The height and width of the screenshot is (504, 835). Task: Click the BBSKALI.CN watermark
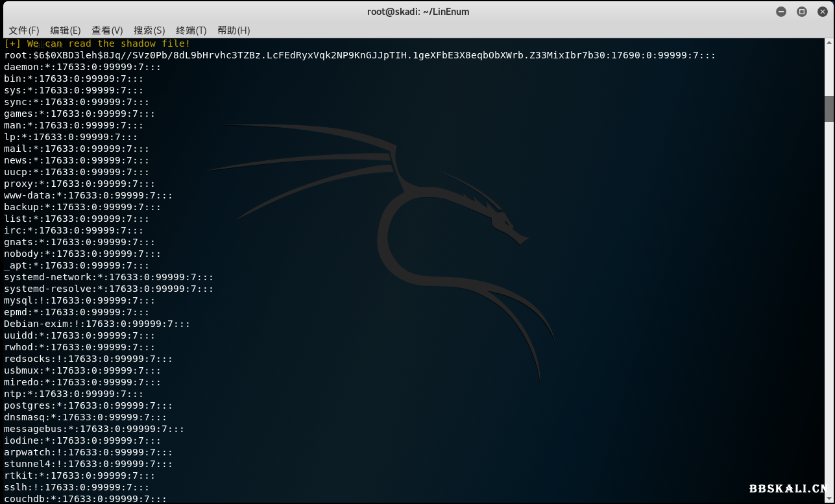click(x=790, y=489)
